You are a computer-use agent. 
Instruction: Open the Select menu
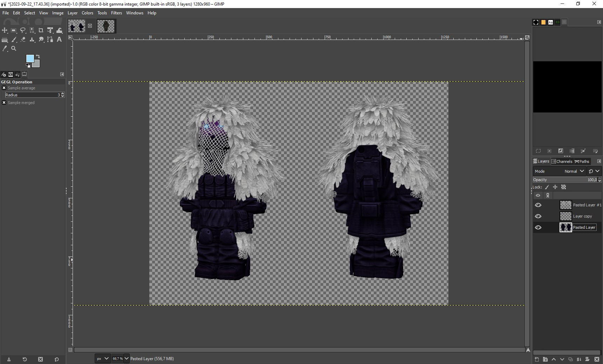pyautogui.click(x=29, y=13)
